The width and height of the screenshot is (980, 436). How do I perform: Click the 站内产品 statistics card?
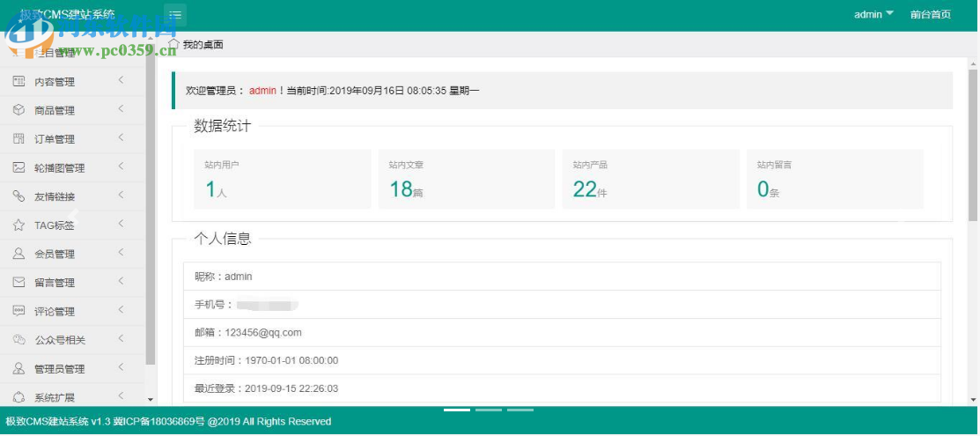tap(651, 179)
